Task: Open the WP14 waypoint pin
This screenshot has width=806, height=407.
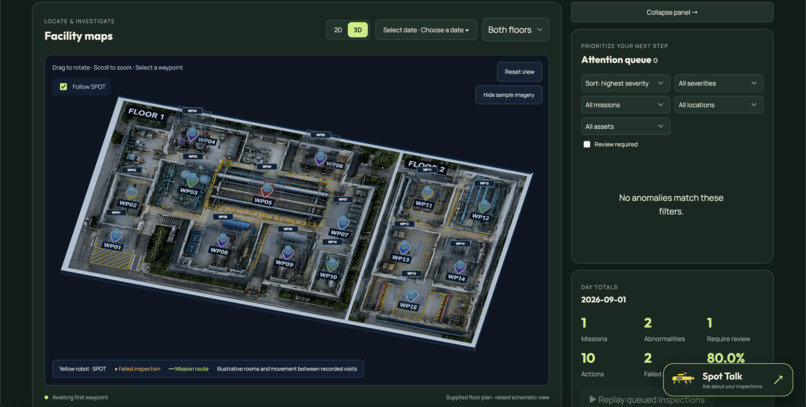Action: (460, 267)
